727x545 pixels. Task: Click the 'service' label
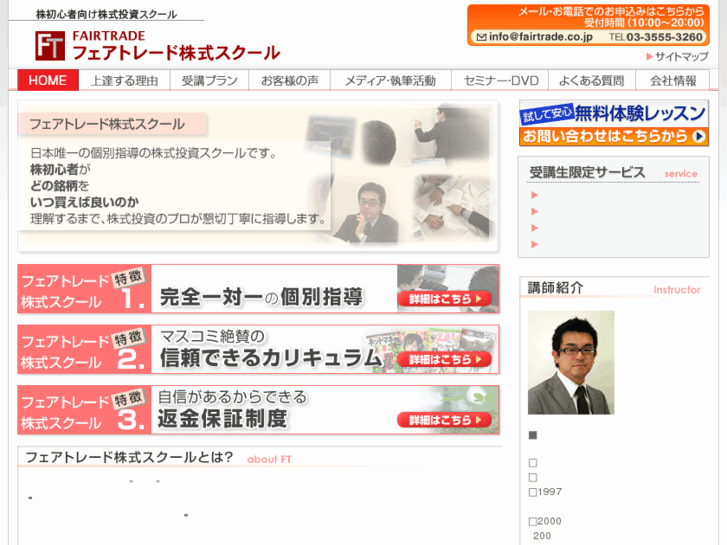pos(681,174)
